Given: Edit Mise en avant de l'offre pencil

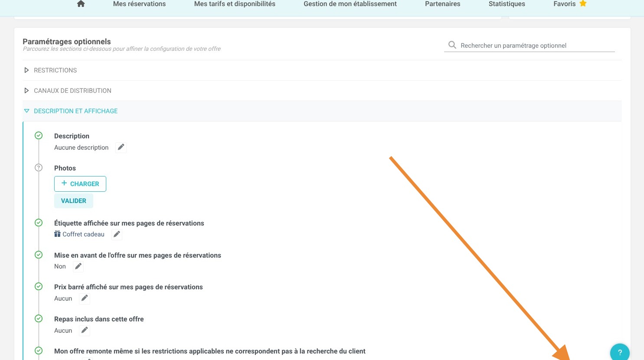Looking at the screenshot, I should click(78, 266).
